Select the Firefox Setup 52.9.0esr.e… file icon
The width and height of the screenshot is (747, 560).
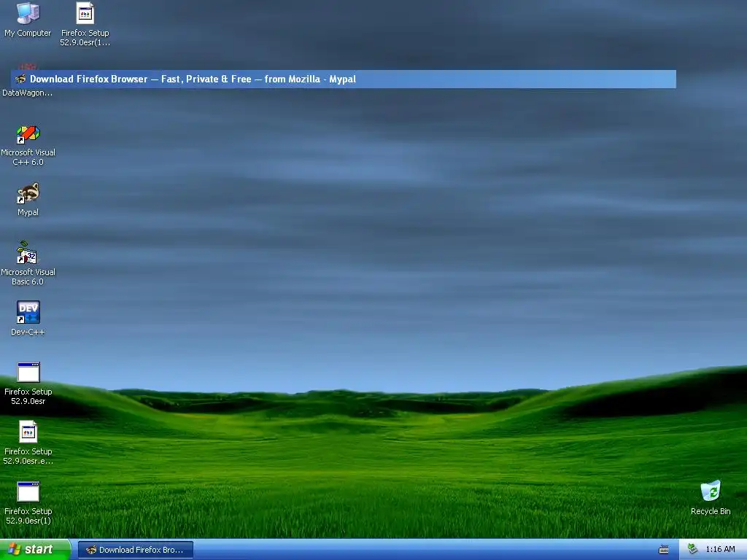[x=28, y=443]
